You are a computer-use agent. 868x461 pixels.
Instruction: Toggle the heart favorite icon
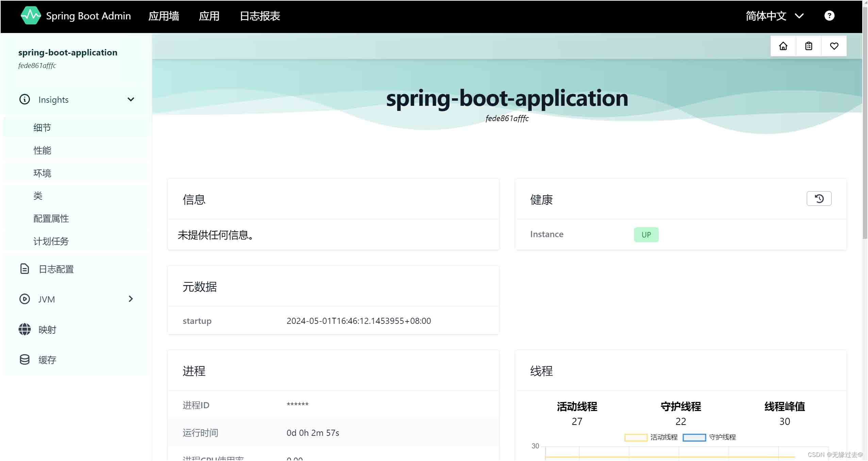[x=834, y=46]
